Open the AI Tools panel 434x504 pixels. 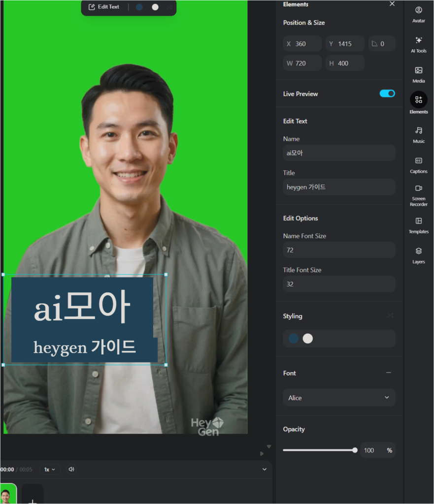(x=418, y=44)
